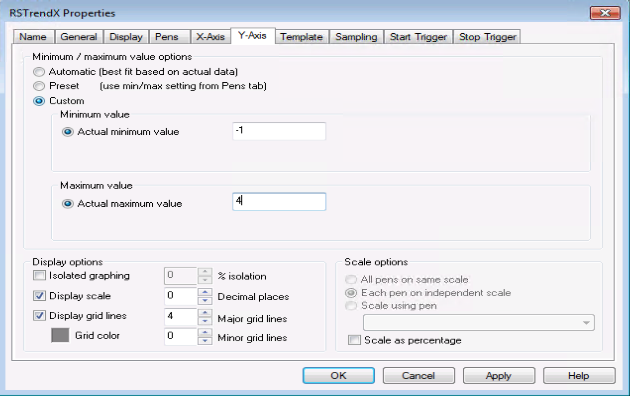
Task: Check Scale as percentage
Action: (354, 340)
